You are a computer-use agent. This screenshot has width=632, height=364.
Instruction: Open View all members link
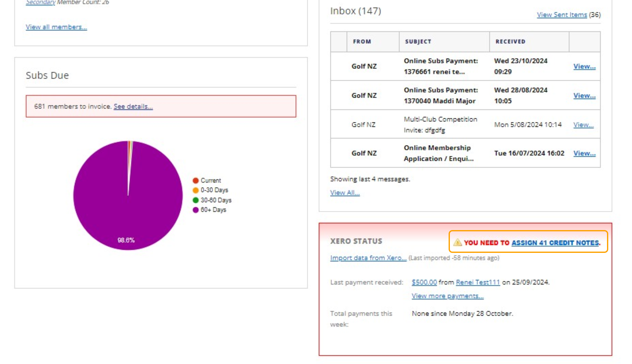pyautogui.click(x=56, y=27)
